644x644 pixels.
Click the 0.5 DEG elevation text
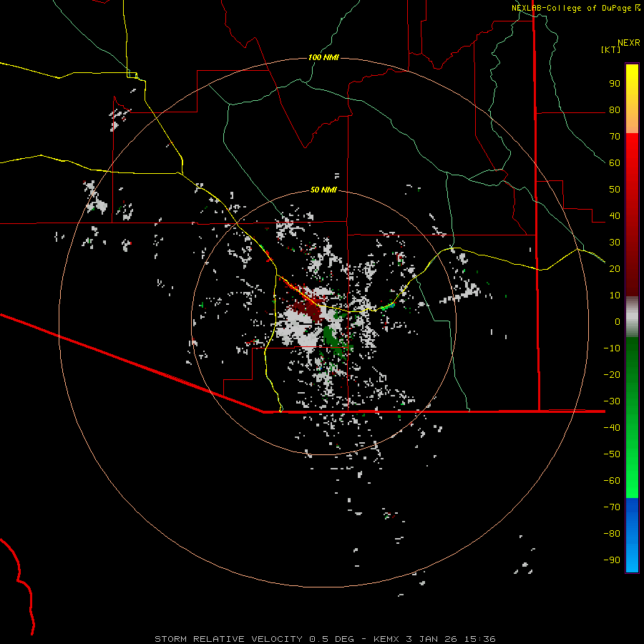(331, 639)
